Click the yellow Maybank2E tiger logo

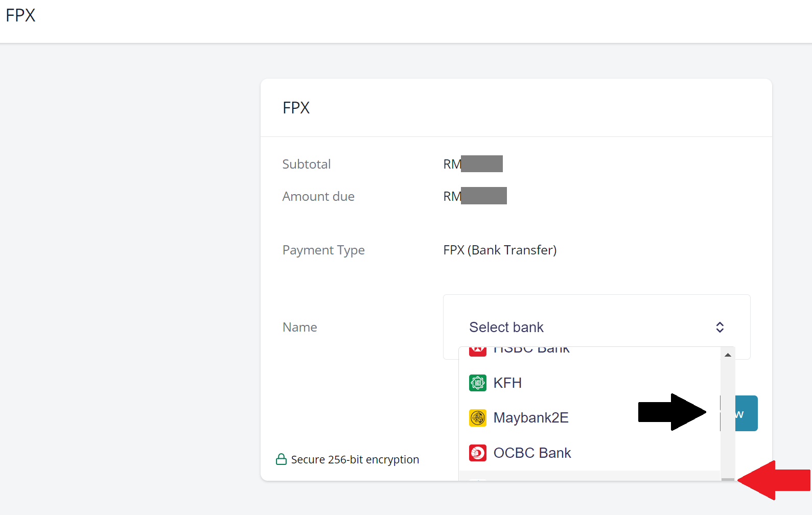click(477, 418)
